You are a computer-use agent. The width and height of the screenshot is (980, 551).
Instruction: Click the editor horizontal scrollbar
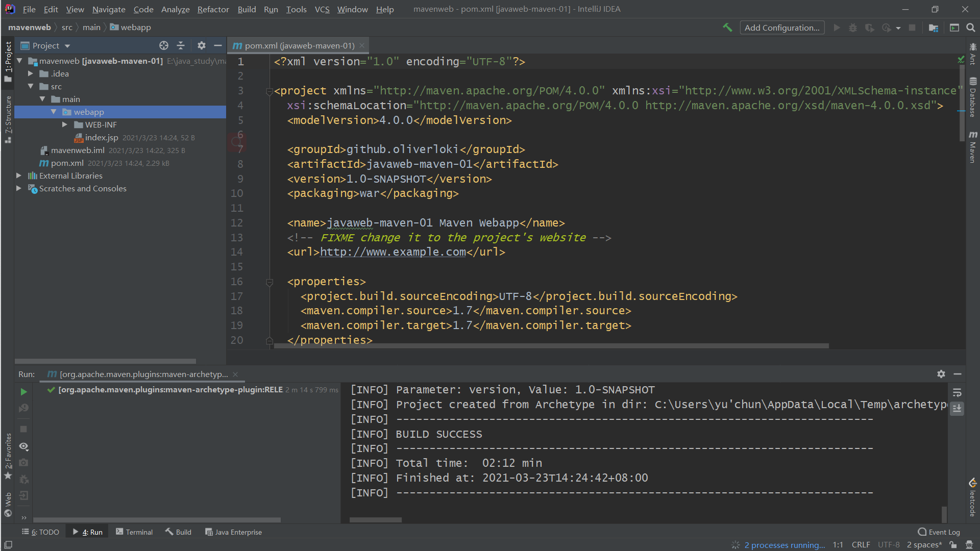(x=551, y=346)
